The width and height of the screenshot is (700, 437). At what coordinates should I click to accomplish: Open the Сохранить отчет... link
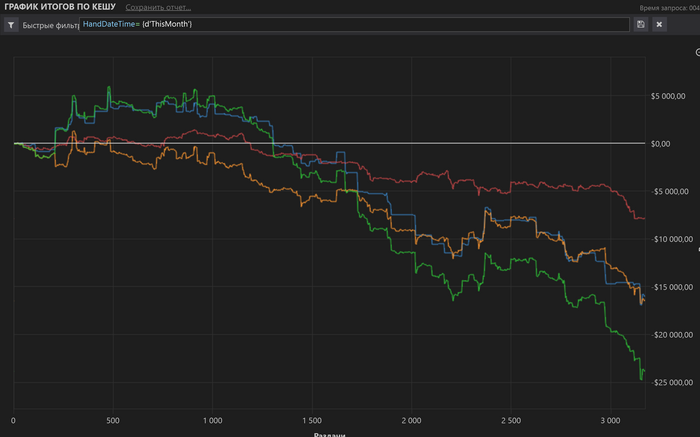click(x=158, y=7)
